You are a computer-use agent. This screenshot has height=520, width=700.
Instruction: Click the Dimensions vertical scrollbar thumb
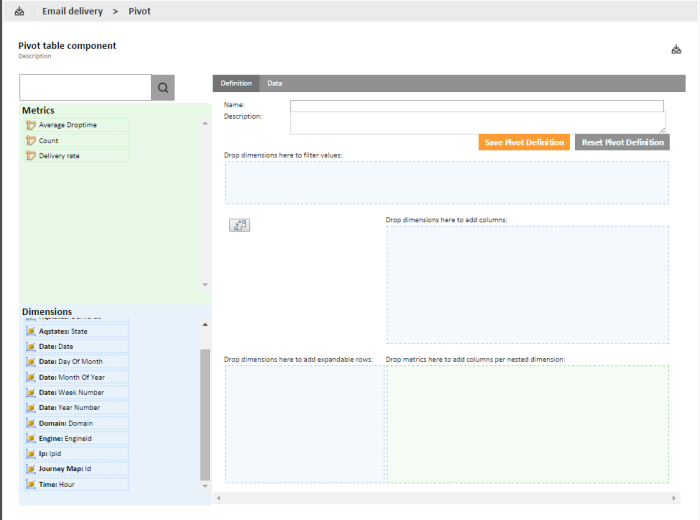(x=206, y=413)
